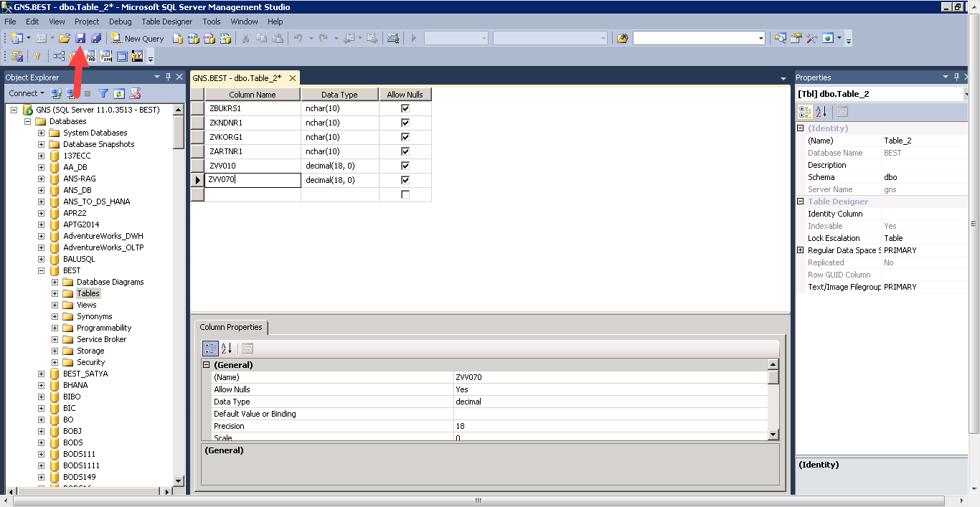980x507 pixels.
Task: Switch to the Column Properties tab
Action: [231, 326]
